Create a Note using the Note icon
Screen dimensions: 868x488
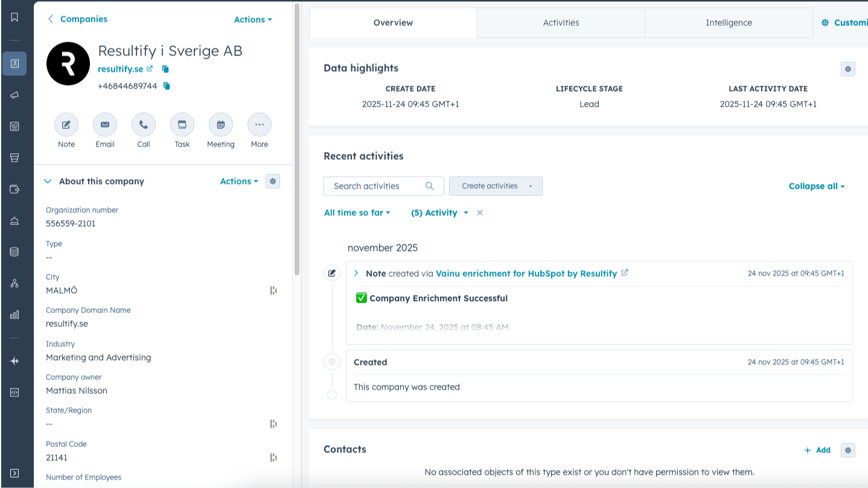pos(66,124)
